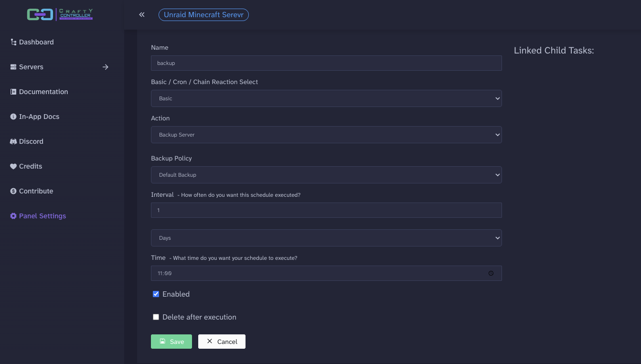Go to Documentation menu item

click(43, 92)
